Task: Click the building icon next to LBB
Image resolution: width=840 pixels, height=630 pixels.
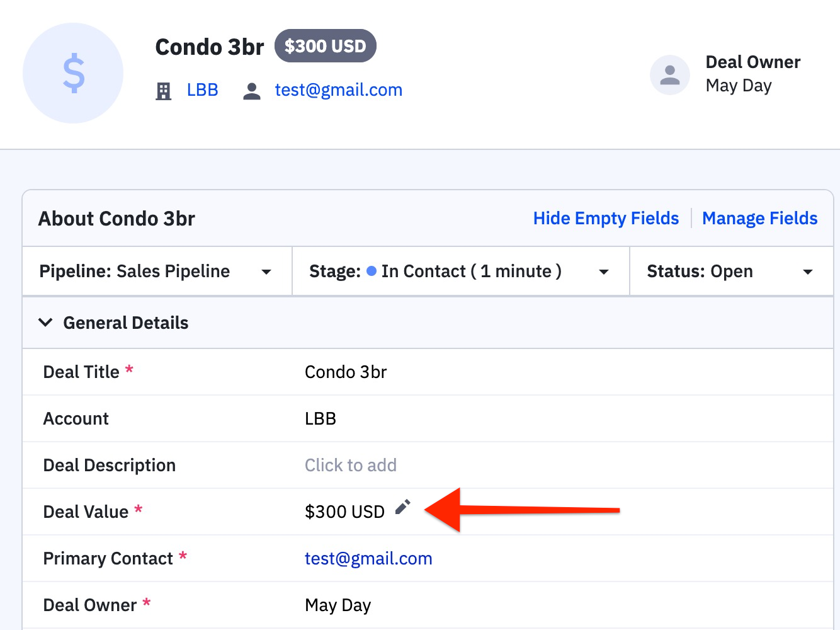Action: [x=164, y=91]
